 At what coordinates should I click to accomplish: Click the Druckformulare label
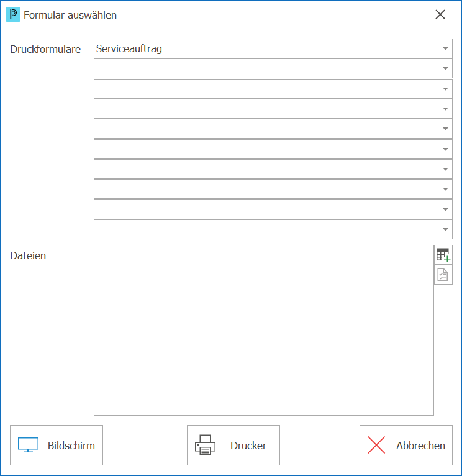pyautogui.click(x=45, y=49)
